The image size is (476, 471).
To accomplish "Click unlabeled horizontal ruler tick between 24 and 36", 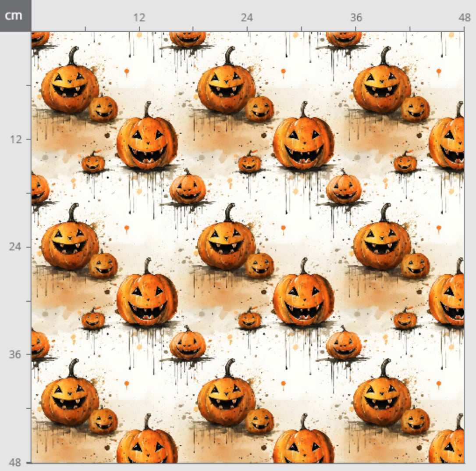I will point(301,29).
